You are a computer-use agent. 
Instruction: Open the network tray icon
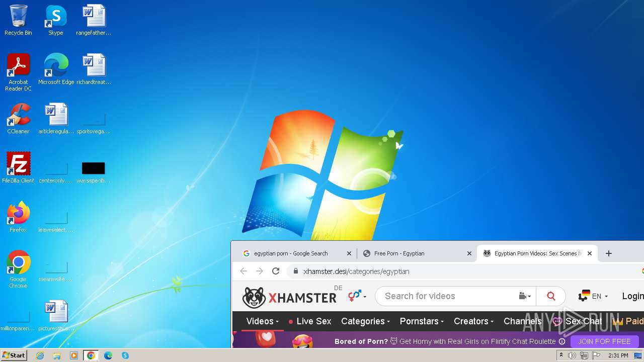tap(584, 355)
